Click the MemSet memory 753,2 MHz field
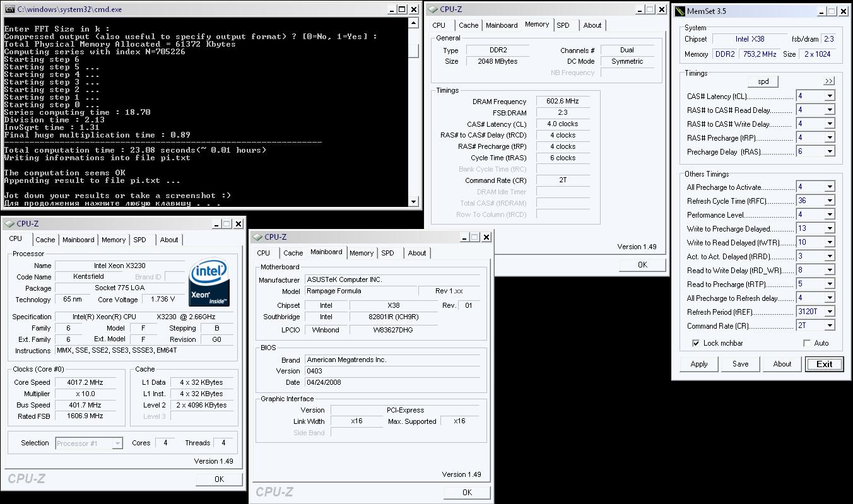853x504 pixels. [x=759, y=54]
